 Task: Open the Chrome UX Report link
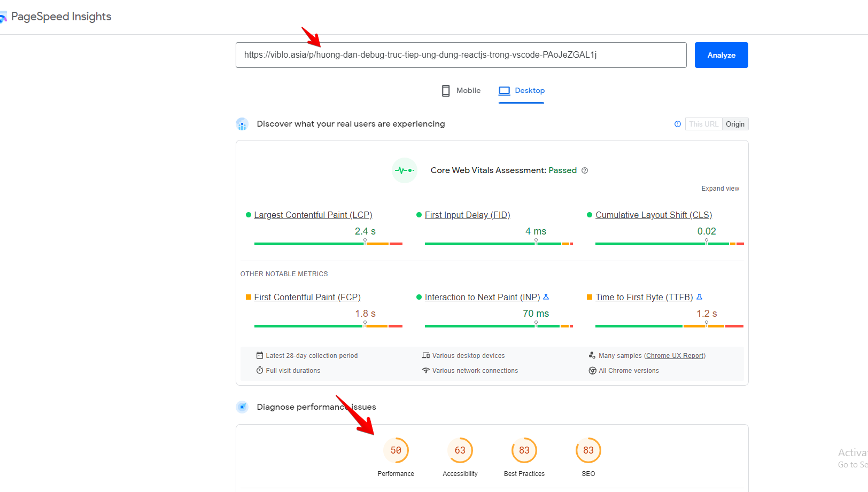pos(675,355)
